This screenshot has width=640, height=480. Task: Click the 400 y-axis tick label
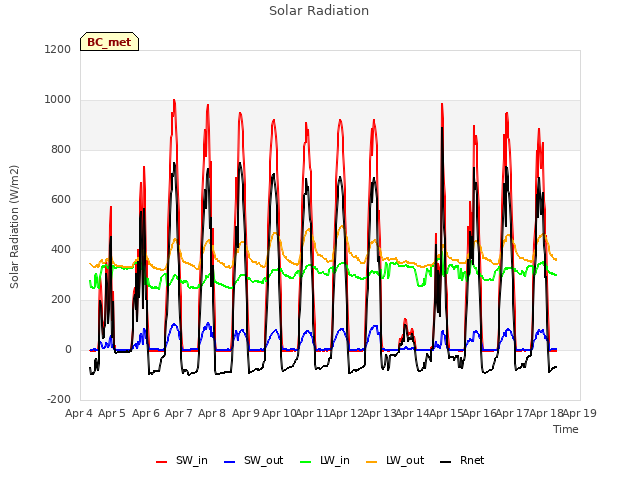[61, 249]
